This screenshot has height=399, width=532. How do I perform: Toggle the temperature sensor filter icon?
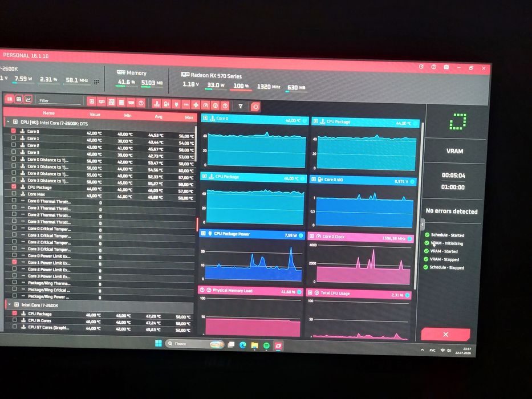[x=156, y=104]
